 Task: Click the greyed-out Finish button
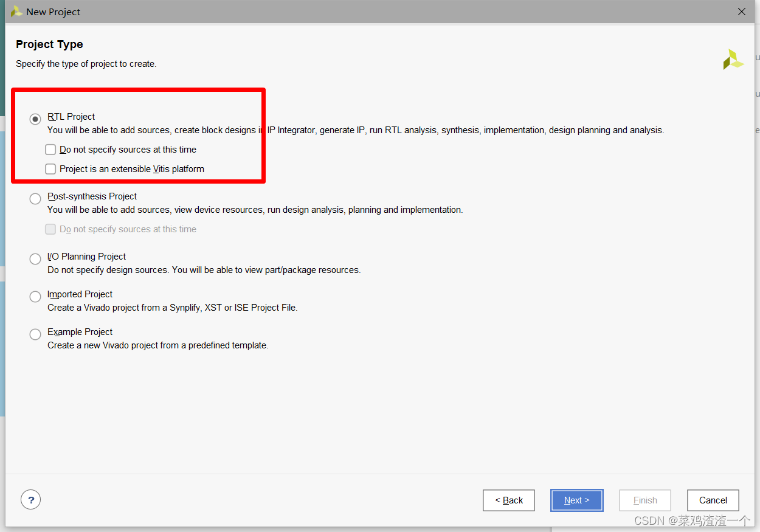[x=645, y=500]
